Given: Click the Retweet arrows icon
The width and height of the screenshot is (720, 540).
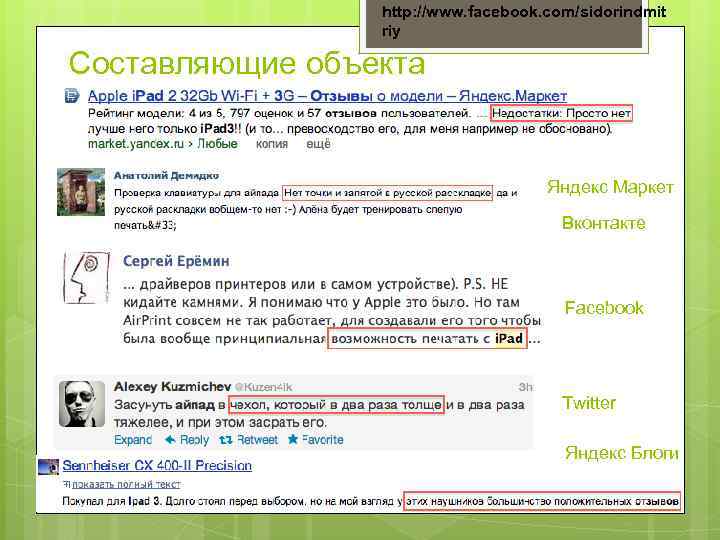Looking at the screenshot, I should [x=225, y=440].
